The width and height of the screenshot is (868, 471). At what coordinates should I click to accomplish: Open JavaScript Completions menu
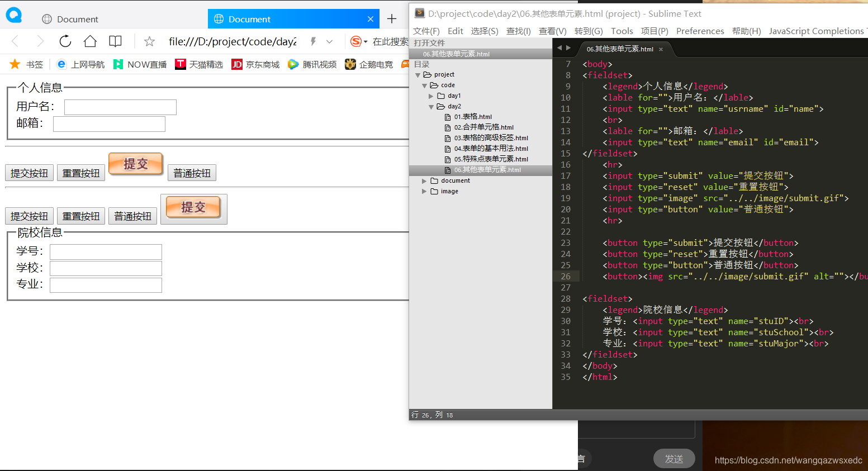[x=816, y=31]
